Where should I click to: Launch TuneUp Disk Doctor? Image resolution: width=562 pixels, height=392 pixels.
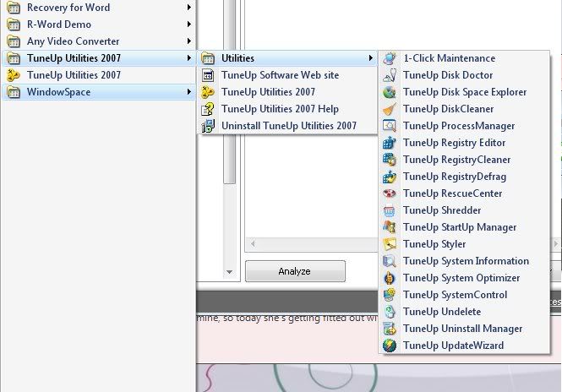465,75
